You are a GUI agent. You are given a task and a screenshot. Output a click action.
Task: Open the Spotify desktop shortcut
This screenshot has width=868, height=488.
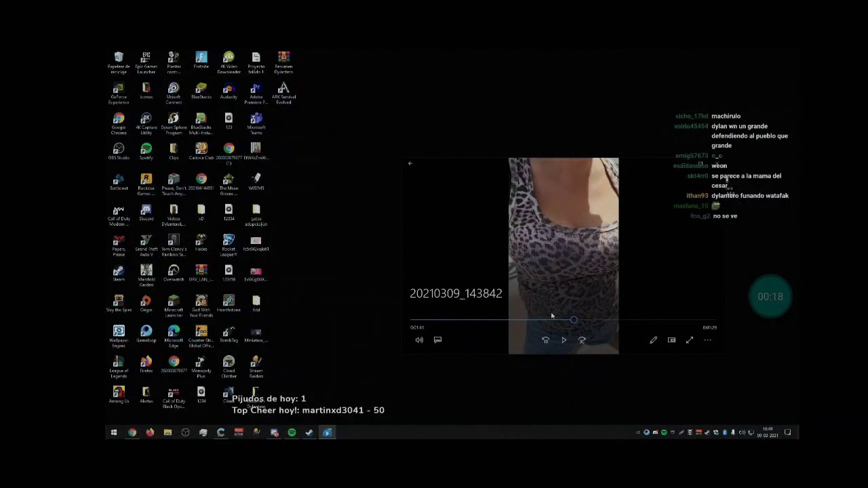(146, 151)
